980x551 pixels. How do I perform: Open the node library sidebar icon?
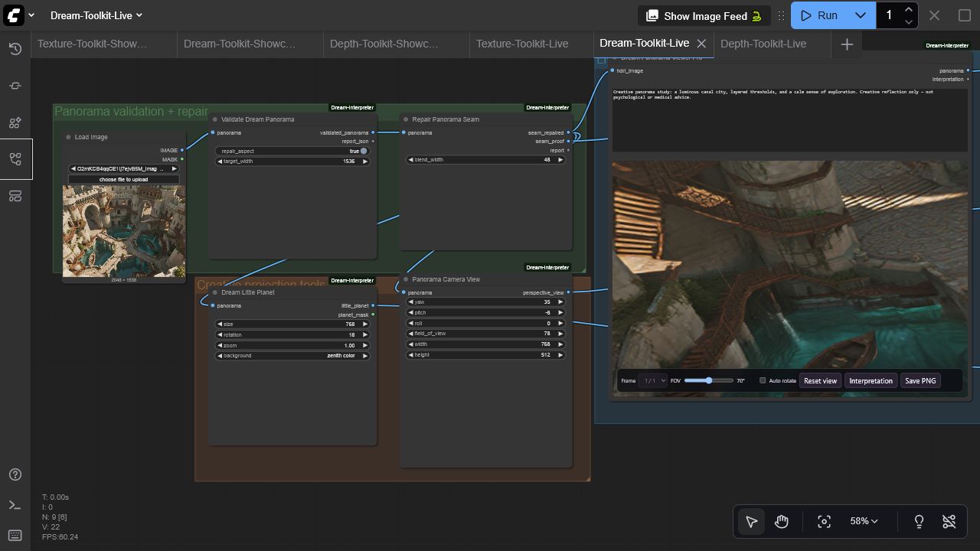[x=15, y=86]
